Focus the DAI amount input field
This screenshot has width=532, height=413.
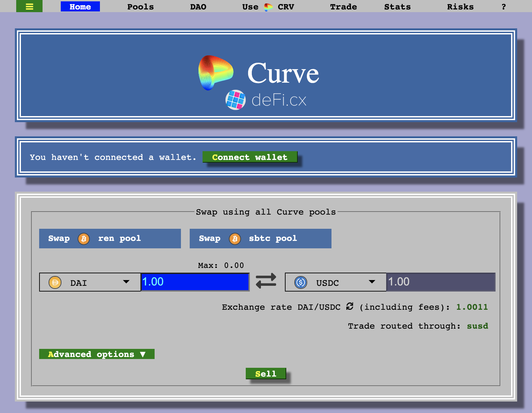pos(195,282)
